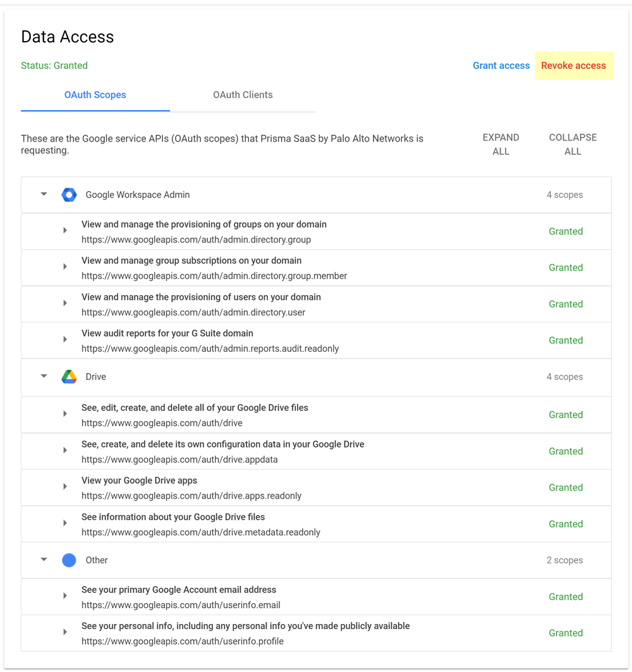Expand the admin.directory.user scope details
This screenshot has width=632, height=672.
[x=65, y=304]
